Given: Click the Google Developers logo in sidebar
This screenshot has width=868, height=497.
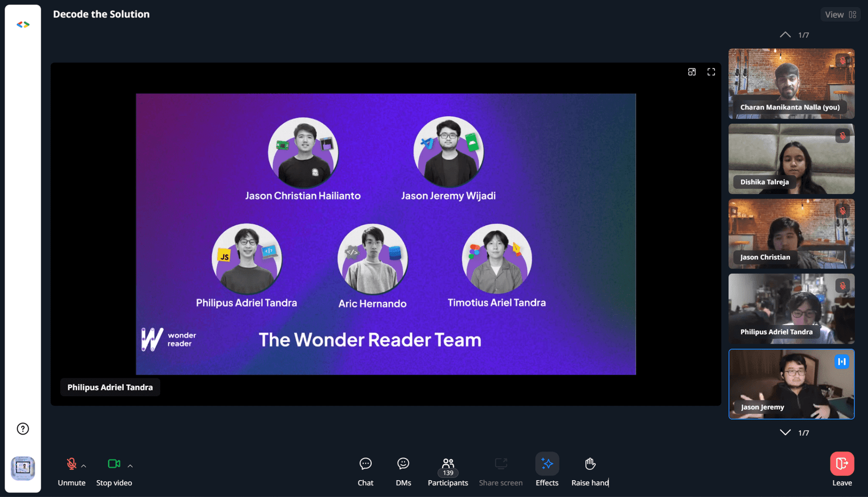Looking at the screenshot, I should point(23,24).
